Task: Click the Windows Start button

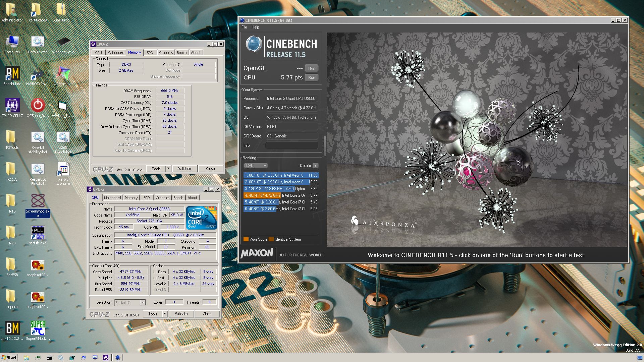Action: (x=9, y=358)
